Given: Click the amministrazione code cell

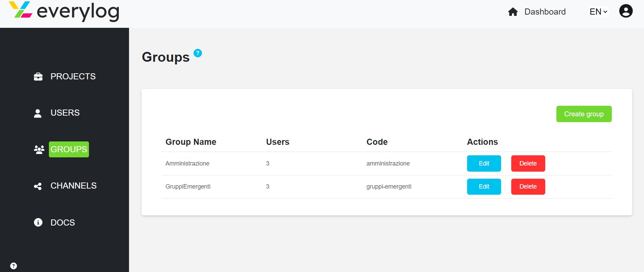Looking at the screenshot, I should [388, 163].
